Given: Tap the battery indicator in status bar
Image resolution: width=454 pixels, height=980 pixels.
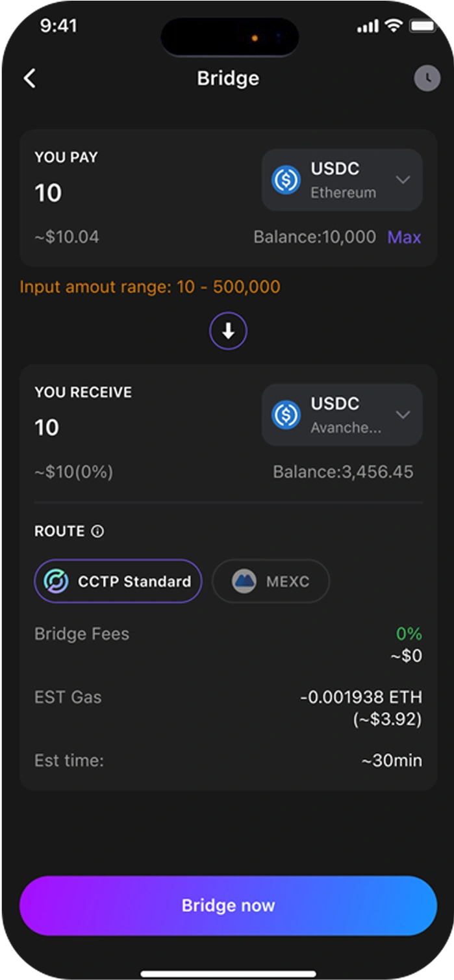Looking at the screenshot, I should point(423,26).
